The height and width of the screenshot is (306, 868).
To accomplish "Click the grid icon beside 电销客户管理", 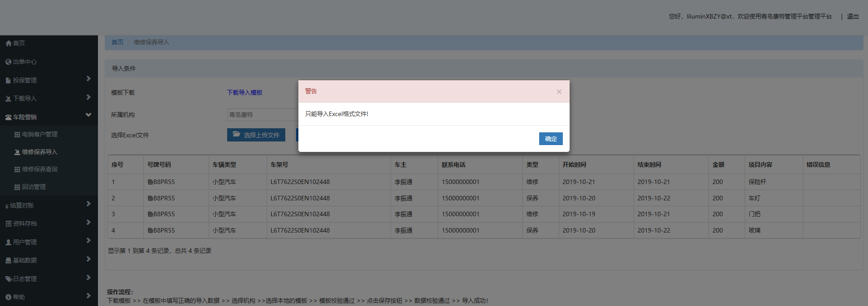I will tap(17, 135).
